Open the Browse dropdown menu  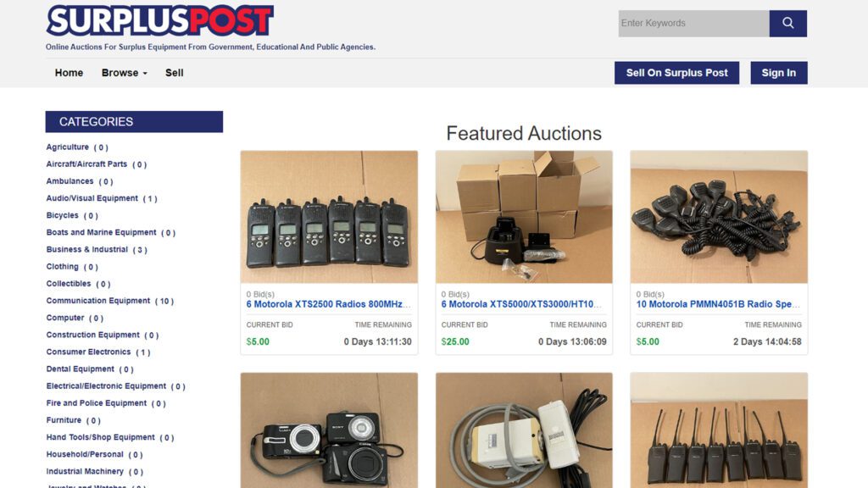pos(124,73)
